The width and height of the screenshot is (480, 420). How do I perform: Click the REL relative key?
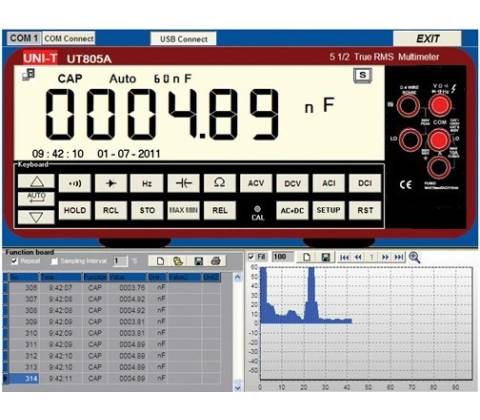tap(220, 210)
